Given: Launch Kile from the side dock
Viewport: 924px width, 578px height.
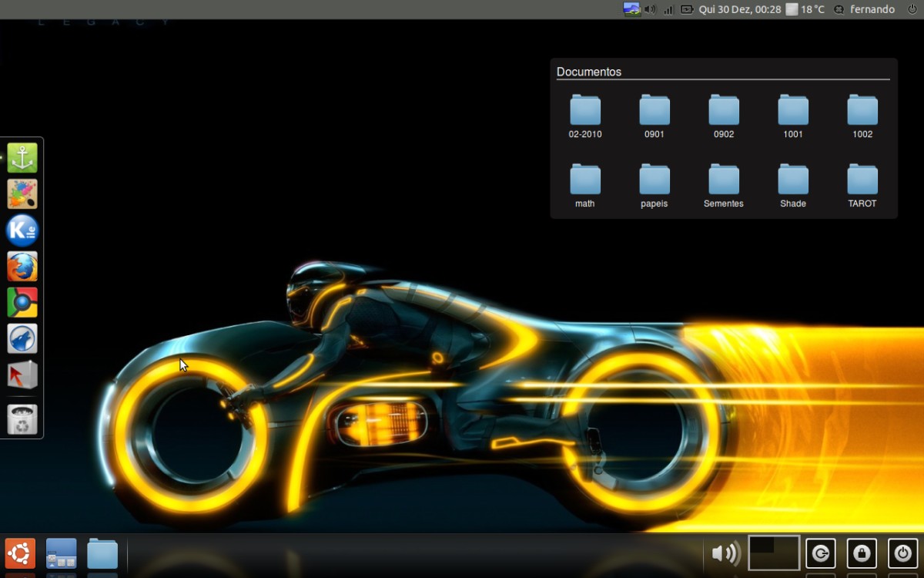Looking at the screenshot, I should coord(22,230).
